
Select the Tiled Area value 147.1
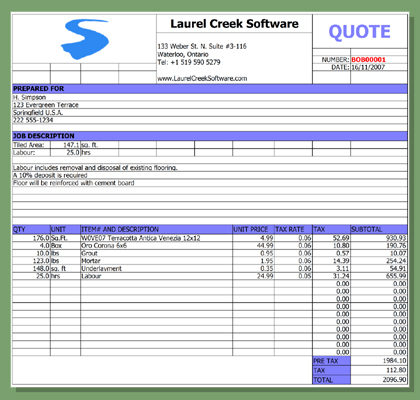coord(65,145)
